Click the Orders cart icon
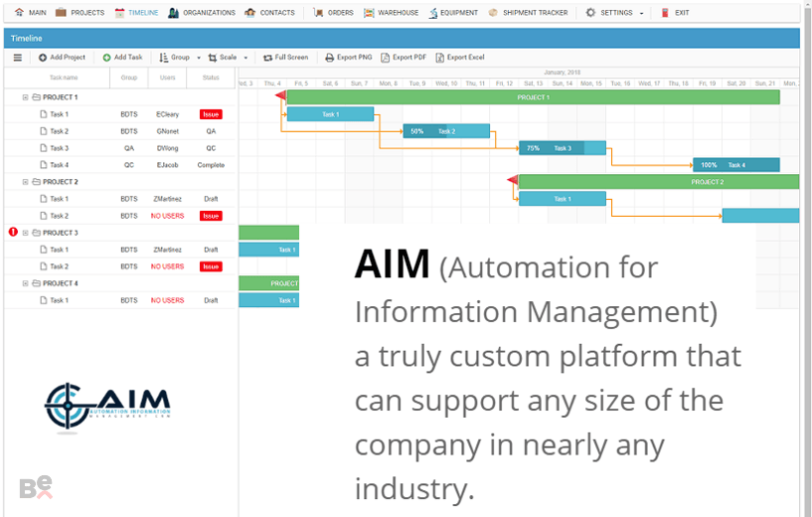 [x=318, y=13]
